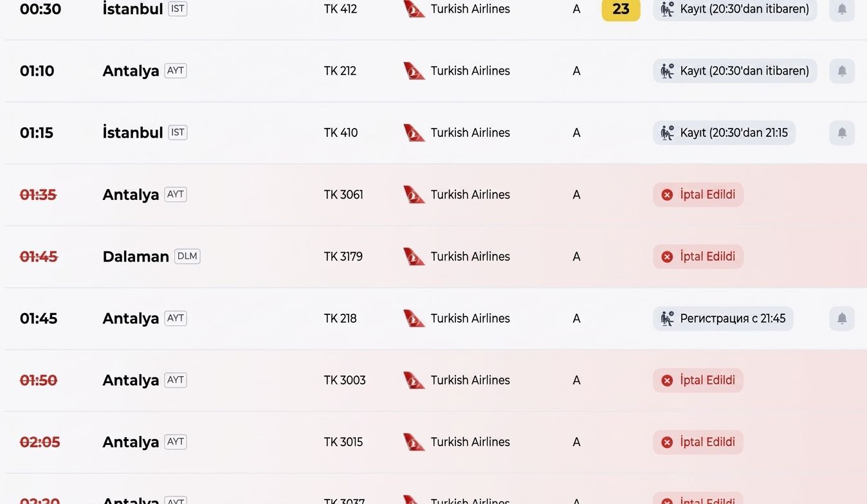This screenshot has height=504, width=867.
Task: Click the cancelled X icon for TK 3003
Action: point(667,380)
